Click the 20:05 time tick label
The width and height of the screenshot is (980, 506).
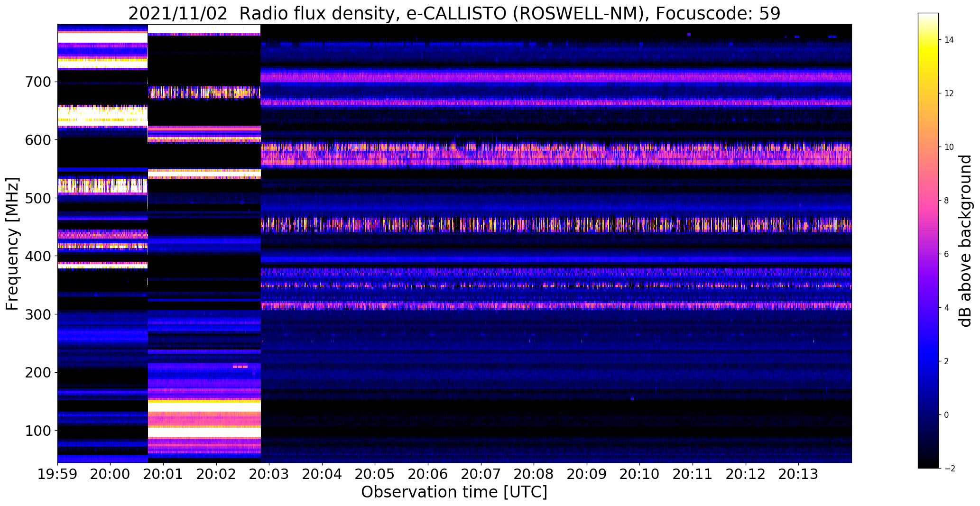375,474
